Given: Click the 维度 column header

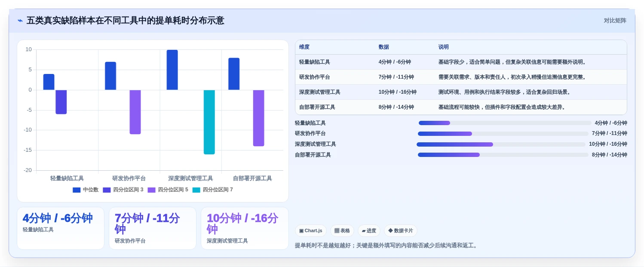Looking at the screenshot, I should (x=304, y=47).
